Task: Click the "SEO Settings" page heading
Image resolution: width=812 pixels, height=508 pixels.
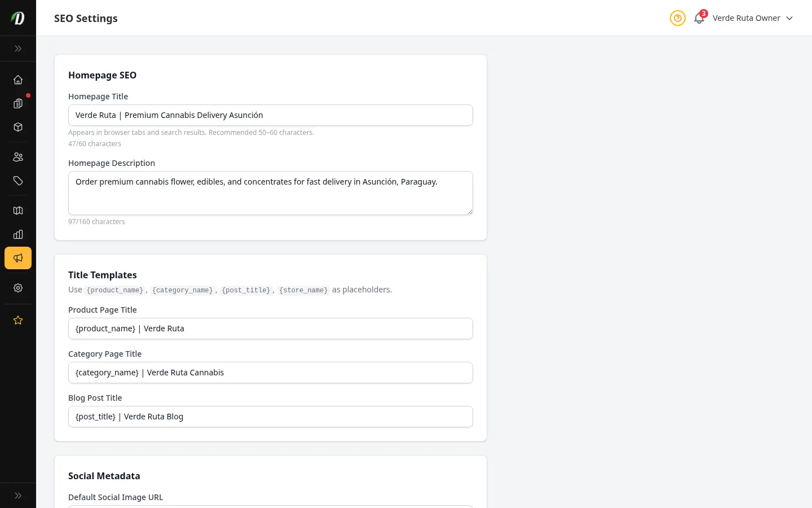Action: [x=86, y=18]
